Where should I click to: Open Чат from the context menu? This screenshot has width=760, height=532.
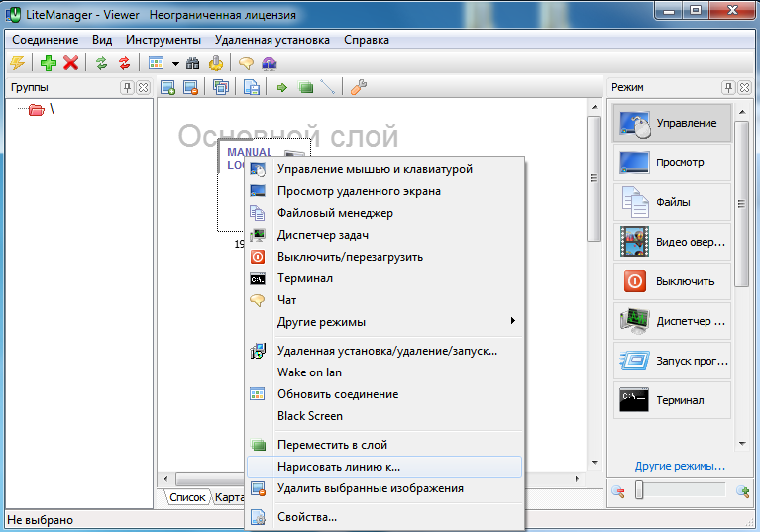click(x=384, y=300)
